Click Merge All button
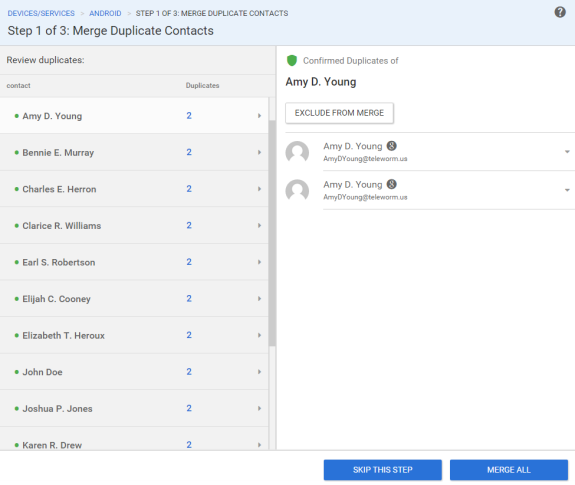 point(509,470)
